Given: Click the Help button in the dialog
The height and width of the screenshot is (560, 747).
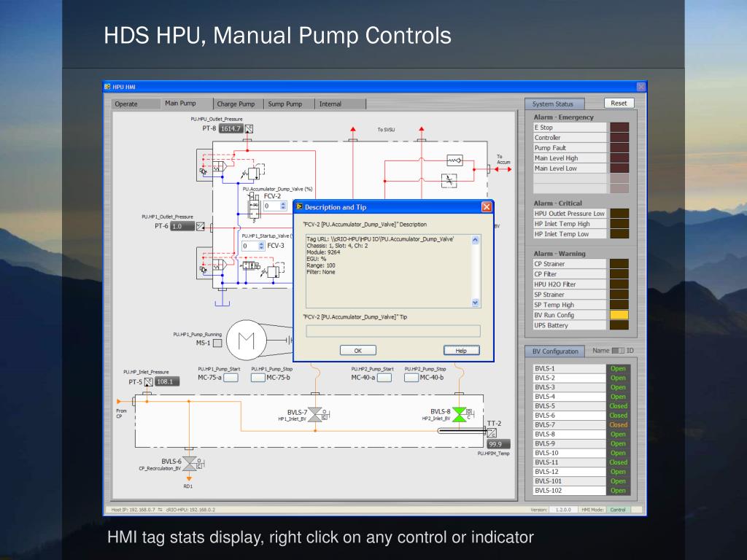Looking at the screenshot, I should 461,351.
